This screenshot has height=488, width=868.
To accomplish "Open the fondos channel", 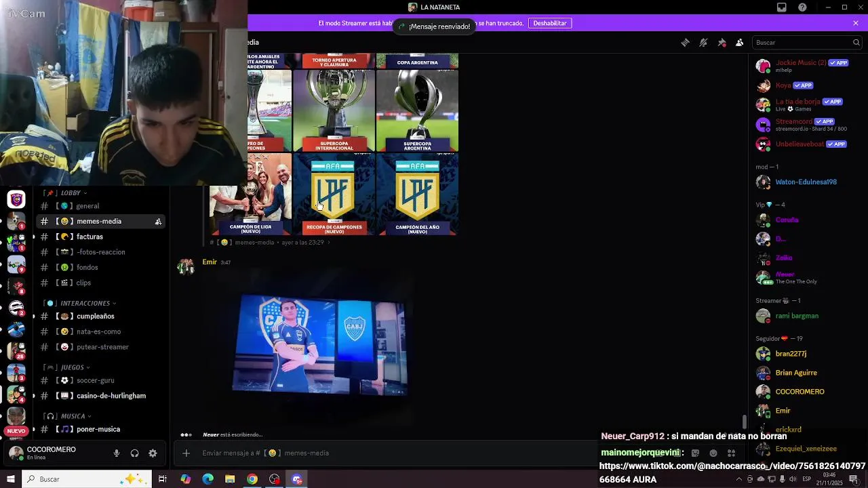I will (x=102, y=268).
